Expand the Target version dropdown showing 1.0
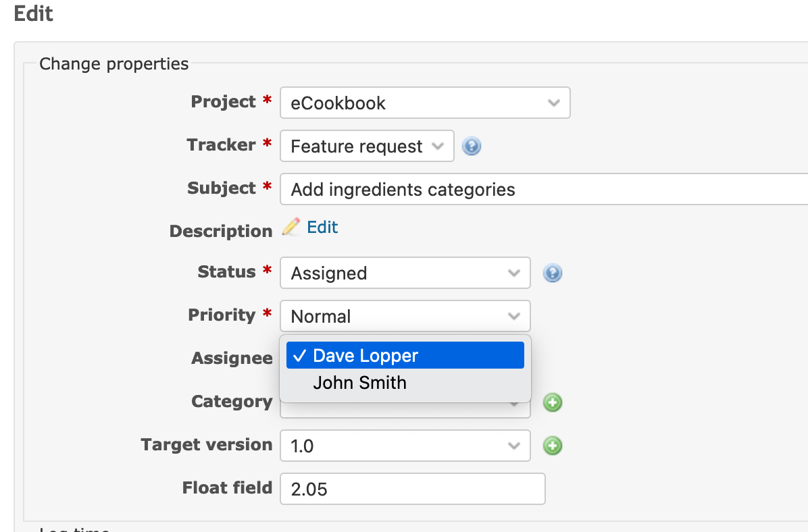 [x=405, y=446]
